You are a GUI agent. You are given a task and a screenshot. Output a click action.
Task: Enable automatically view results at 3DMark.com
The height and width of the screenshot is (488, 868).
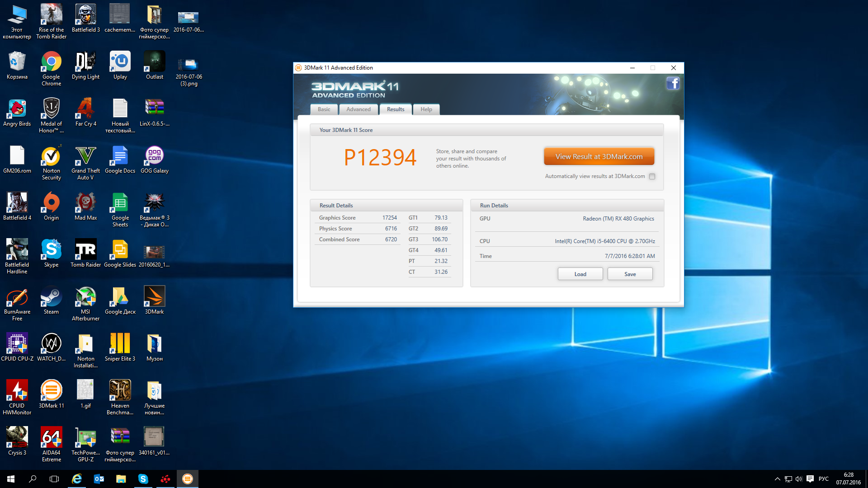click(652, 177)
